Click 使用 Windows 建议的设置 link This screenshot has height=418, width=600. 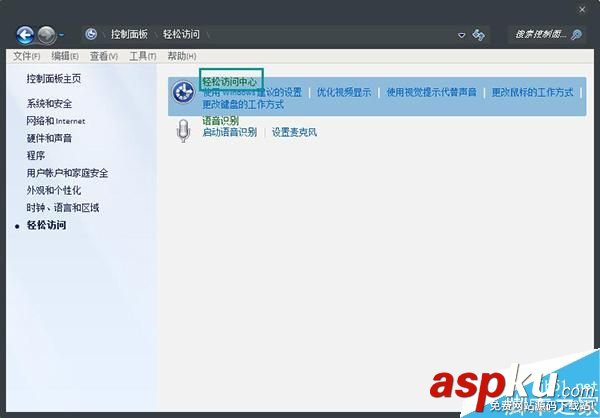[x=252, y=93]
